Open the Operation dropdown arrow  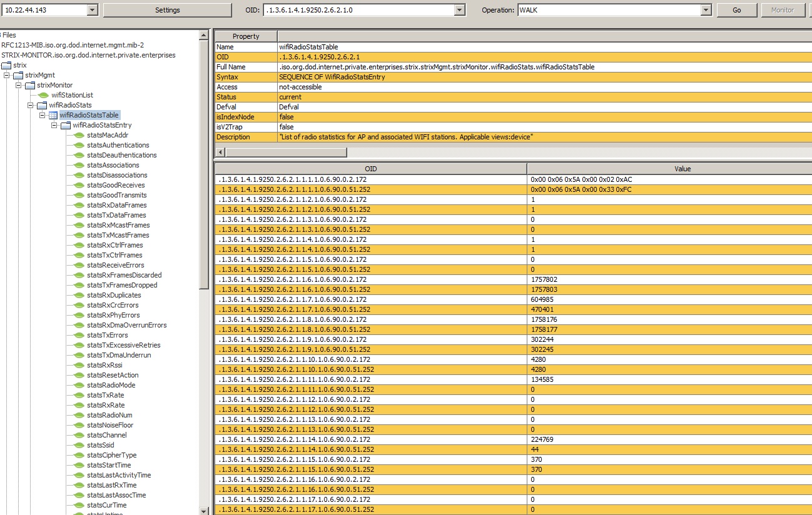pos(706,10)
